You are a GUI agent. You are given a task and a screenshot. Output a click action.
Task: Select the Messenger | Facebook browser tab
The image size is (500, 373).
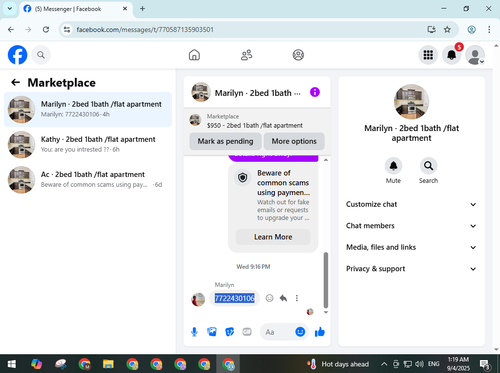point(76,9)
